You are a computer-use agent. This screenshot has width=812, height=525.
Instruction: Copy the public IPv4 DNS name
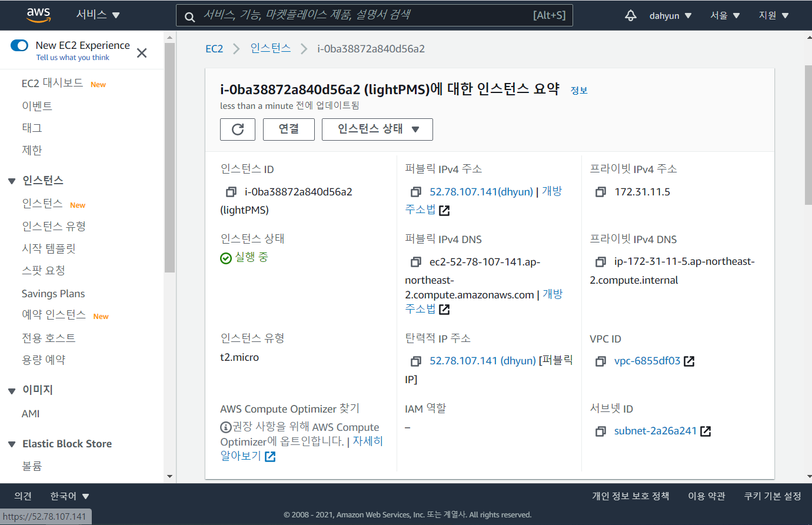pyautogui.click(x=416, y=262)
